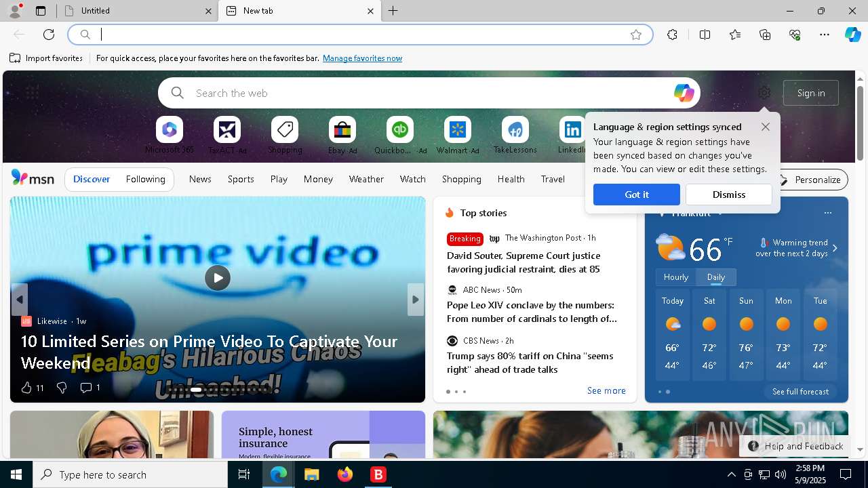Open the Ebay ad shortcut
This screenshot has width=868, height=488.
[x=342, y=136]
